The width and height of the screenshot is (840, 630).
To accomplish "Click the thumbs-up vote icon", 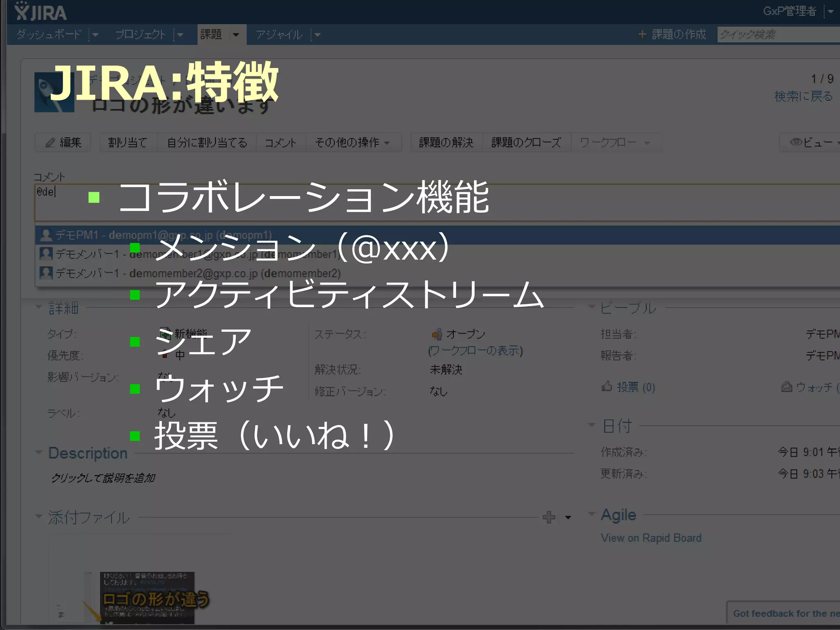I will click(x=607, y=386).
